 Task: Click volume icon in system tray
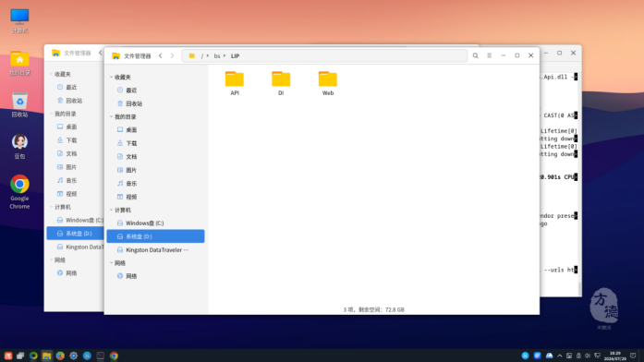point(588,356)
